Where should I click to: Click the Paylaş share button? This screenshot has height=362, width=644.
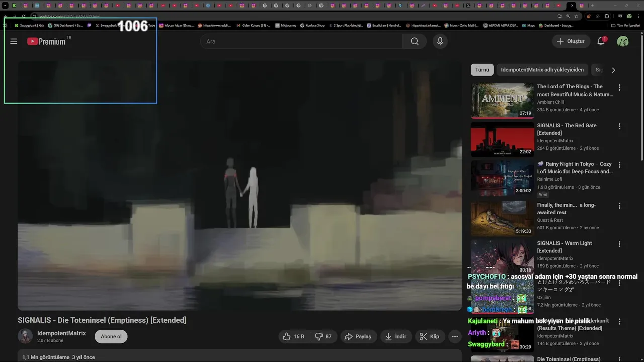coord(358,336)
